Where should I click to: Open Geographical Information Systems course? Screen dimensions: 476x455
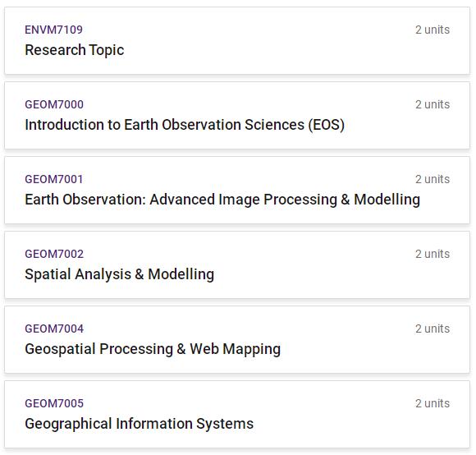[x=139, y=424]
